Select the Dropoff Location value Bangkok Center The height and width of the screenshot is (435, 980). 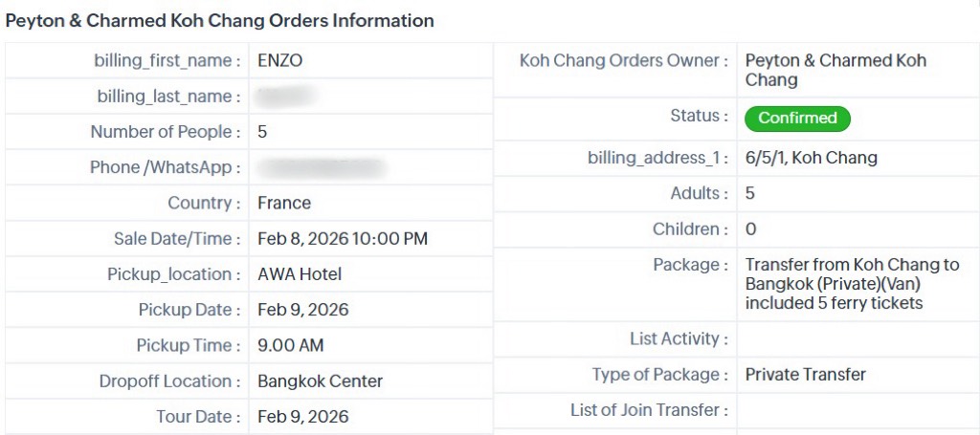click(x=320, y=381)
